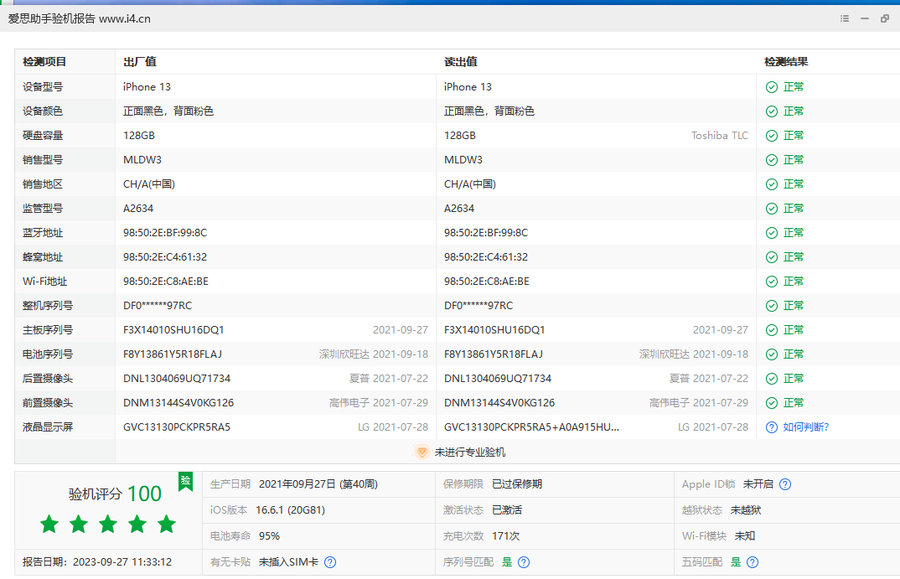The height and width of the screenshot is (579, 900).
Task: Select 128GB in the 出厂值 column
Action: (139, 135)
